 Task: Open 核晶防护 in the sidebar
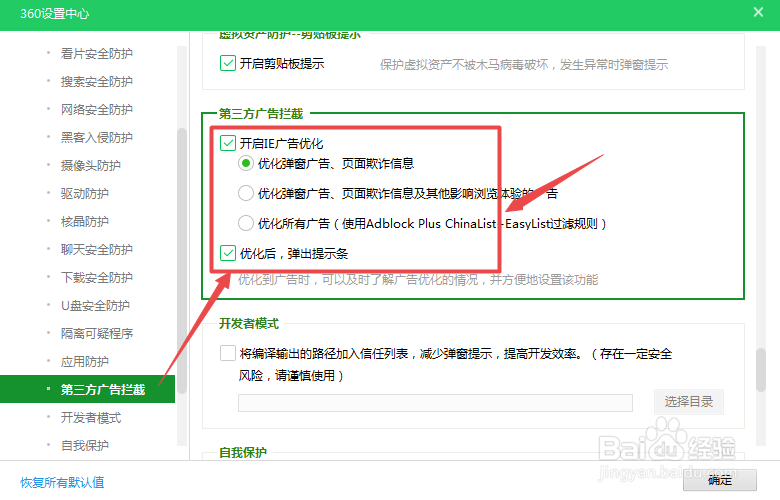(x=85, y=221)
